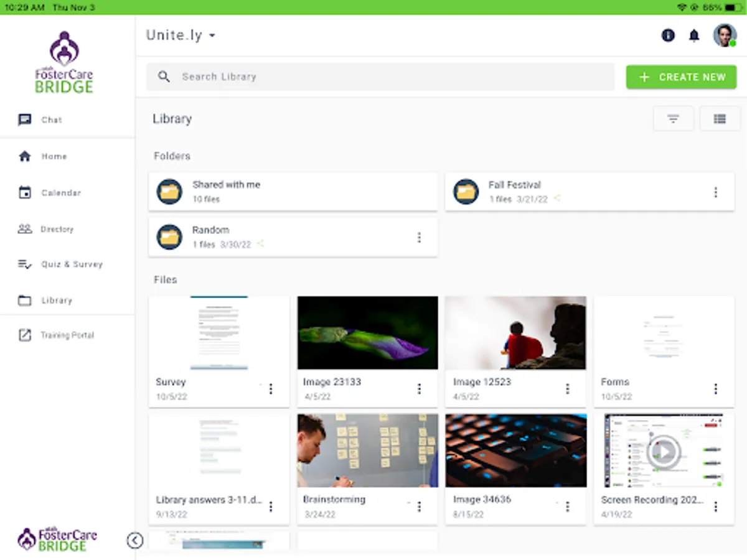Click the share icon on Random folder
This screenshot has height=560, width=747.
tap(260, 244)
